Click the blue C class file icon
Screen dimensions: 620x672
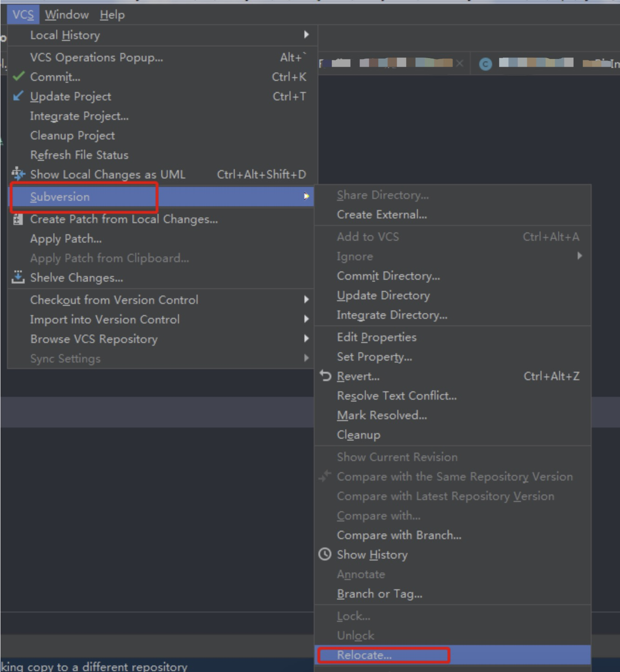(x=486, y=64)
